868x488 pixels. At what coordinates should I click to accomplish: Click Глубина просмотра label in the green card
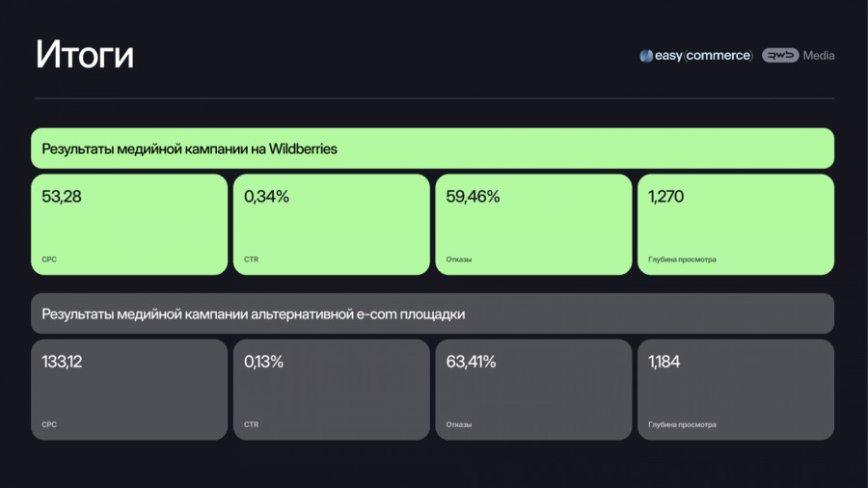coord(682,259)
